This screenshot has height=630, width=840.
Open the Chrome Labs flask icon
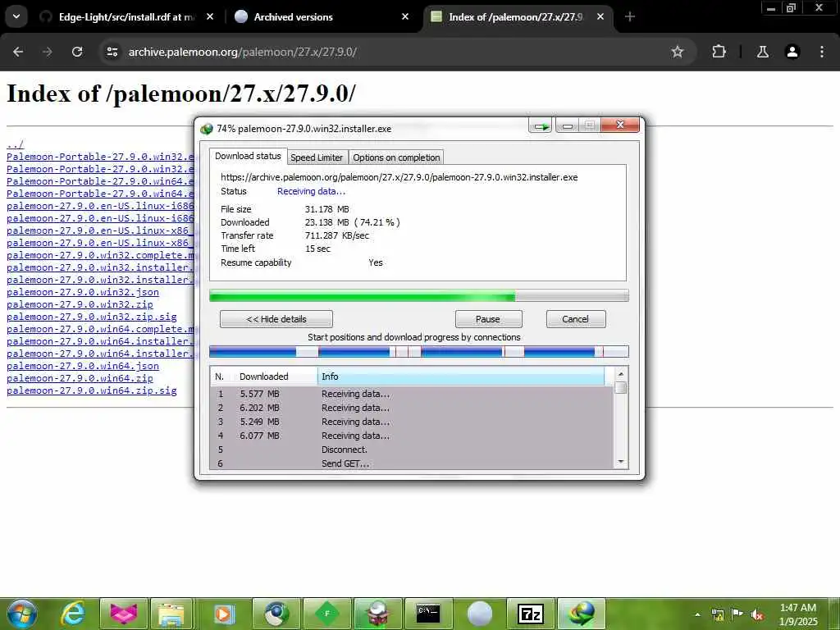point(762,52)
